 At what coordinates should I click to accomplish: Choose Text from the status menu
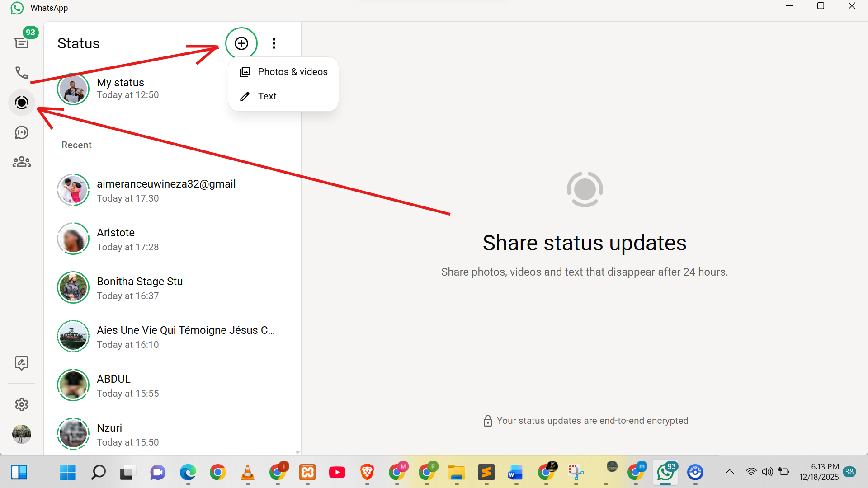click(267, 96)
